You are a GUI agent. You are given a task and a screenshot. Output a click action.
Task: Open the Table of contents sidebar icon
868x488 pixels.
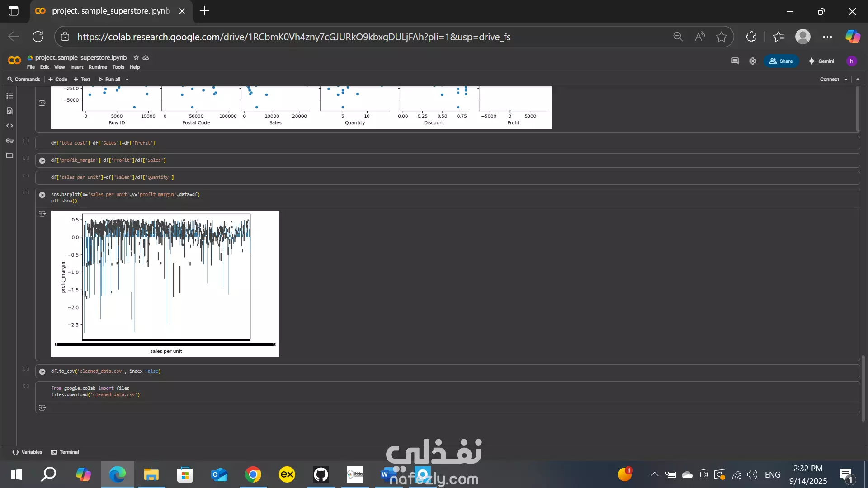[9, 96]
